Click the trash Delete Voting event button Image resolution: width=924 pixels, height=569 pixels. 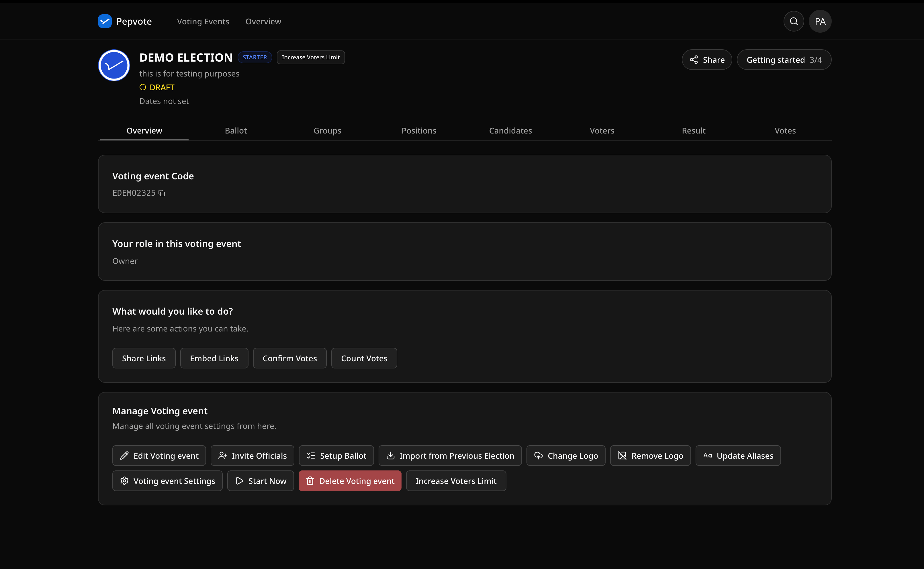pyautogui.click(x=350, y=481)
